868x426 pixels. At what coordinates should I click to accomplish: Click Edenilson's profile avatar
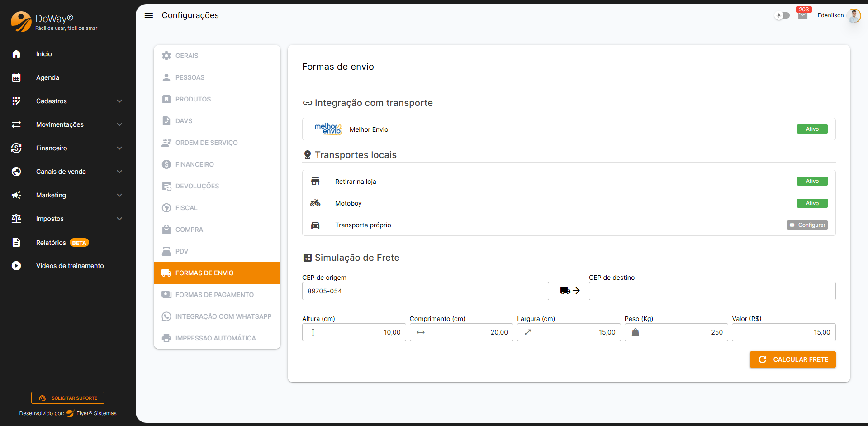click(854, 15)
